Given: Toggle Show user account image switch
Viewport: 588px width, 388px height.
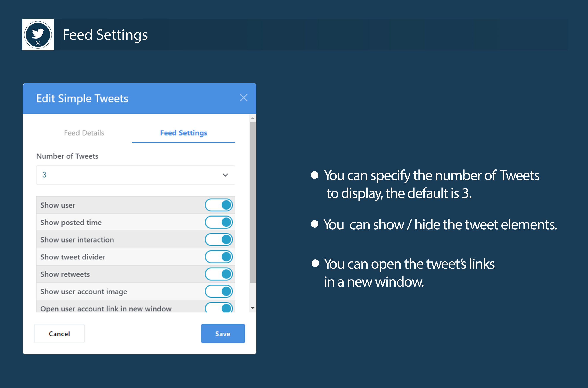Looking at the screenshot, I should click(219, 291).
